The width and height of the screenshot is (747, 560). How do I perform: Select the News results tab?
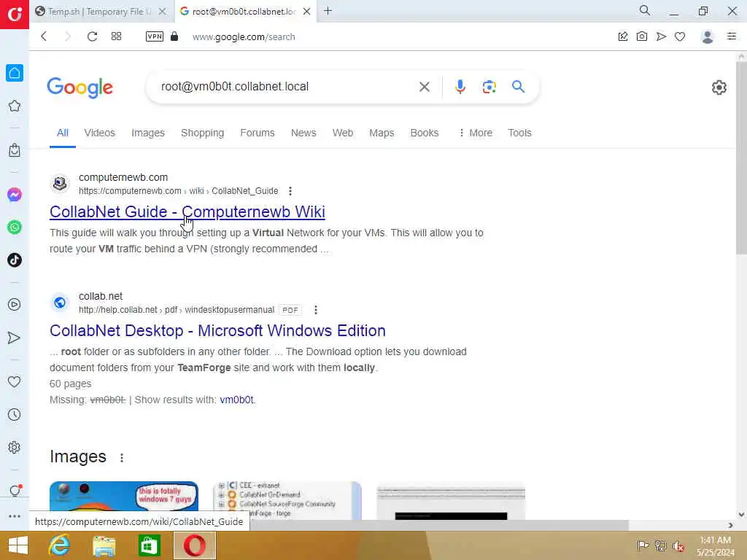point(303,133)
